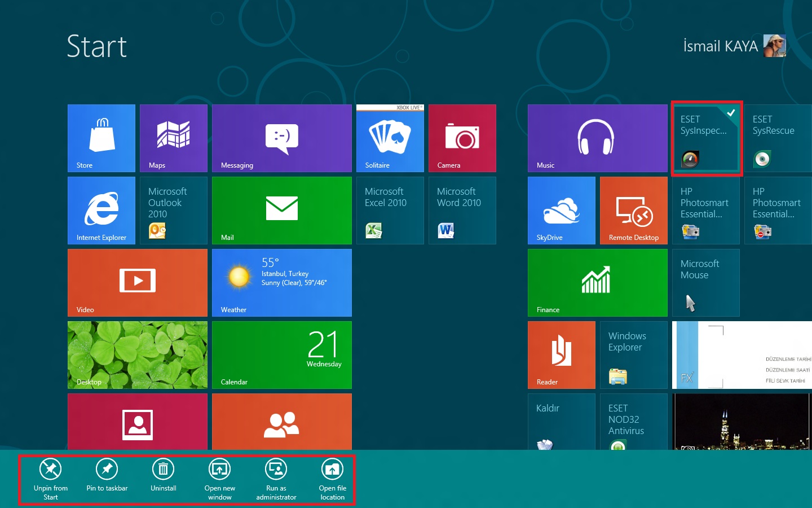Click Unpin from Start in app bar
This screenshot has width=812, height=508.
coord(51,479)
